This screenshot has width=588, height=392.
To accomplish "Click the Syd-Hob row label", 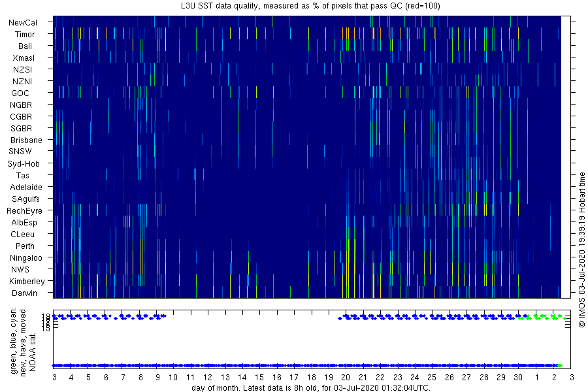I will point(24,163).
